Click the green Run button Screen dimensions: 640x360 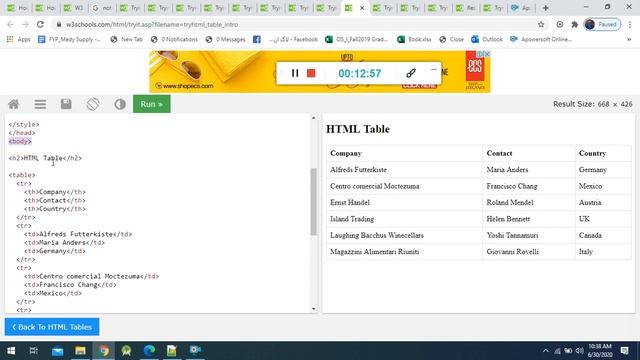pos(151,104)
